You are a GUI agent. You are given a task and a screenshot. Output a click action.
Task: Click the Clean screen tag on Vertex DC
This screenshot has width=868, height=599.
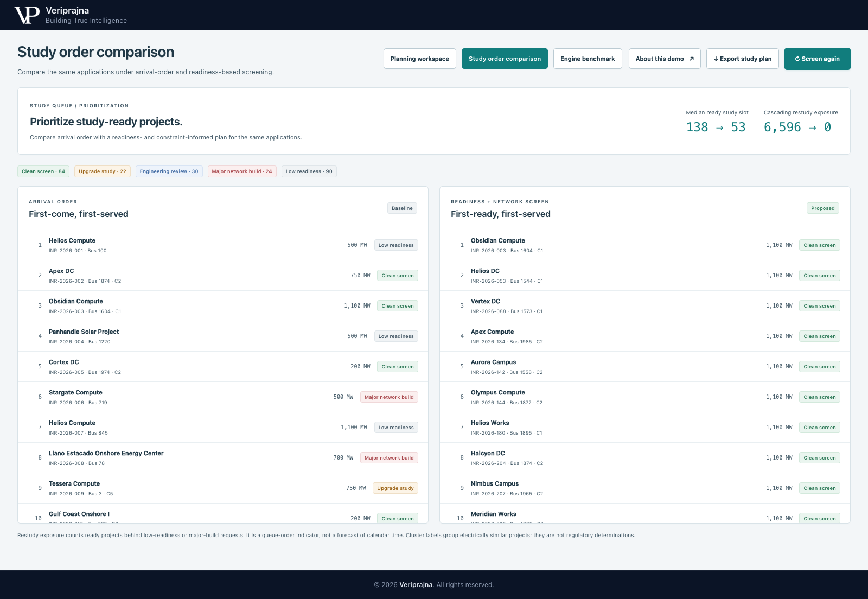pyautogui.click(x=820, y=306)
